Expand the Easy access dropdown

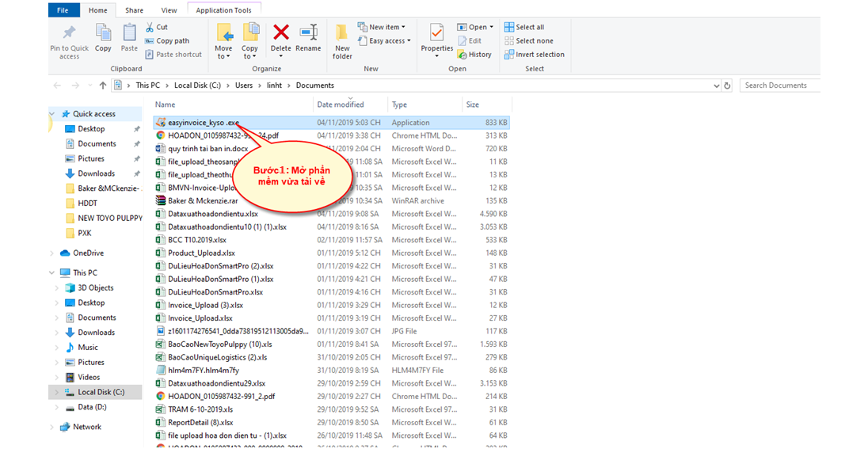pos(390,41)
